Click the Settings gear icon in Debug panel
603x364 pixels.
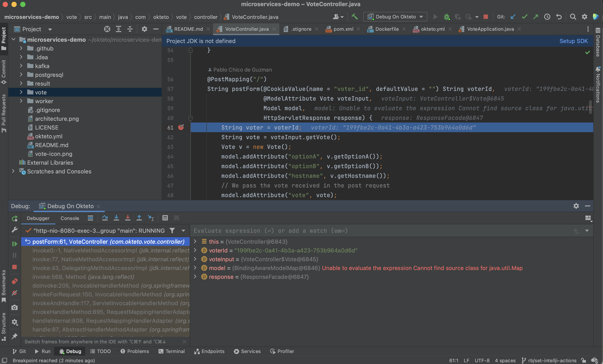click(x=576, y=206)
